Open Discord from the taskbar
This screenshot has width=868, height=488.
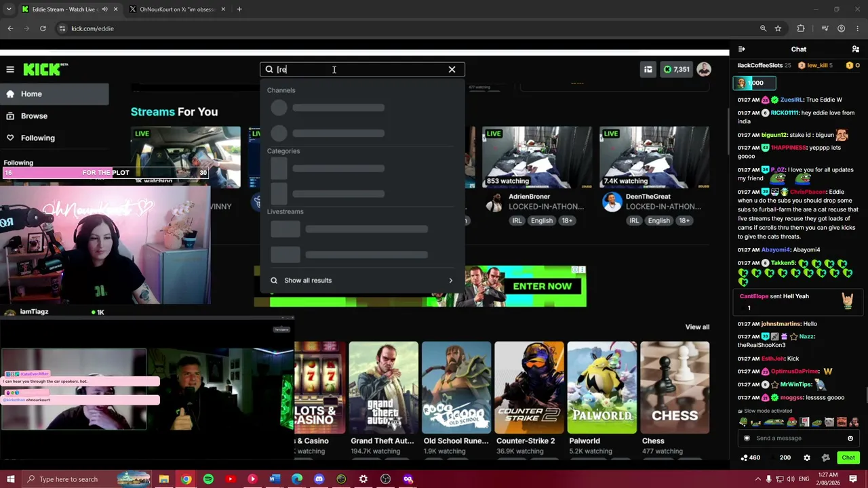click(319, 479)
